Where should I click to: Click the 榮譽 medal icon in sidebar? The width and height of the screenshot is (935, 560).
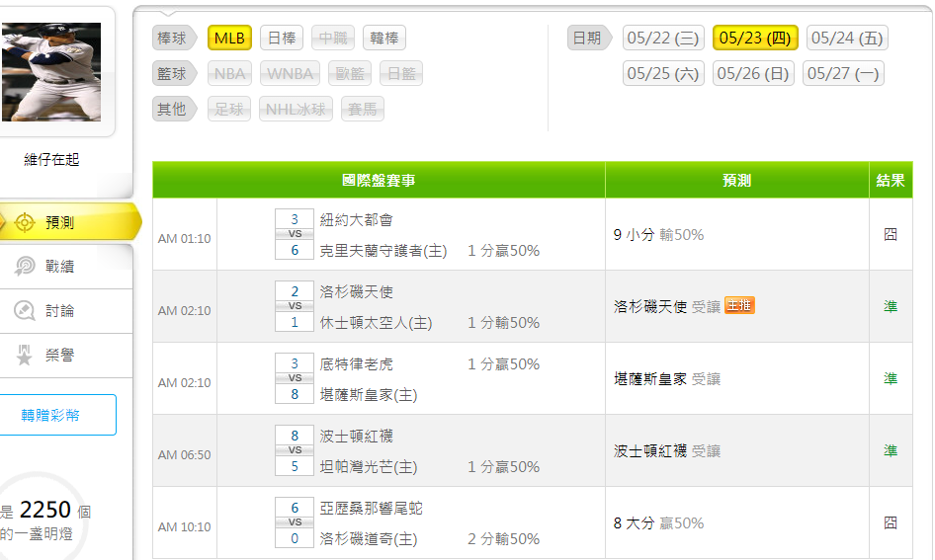(25, 355)
